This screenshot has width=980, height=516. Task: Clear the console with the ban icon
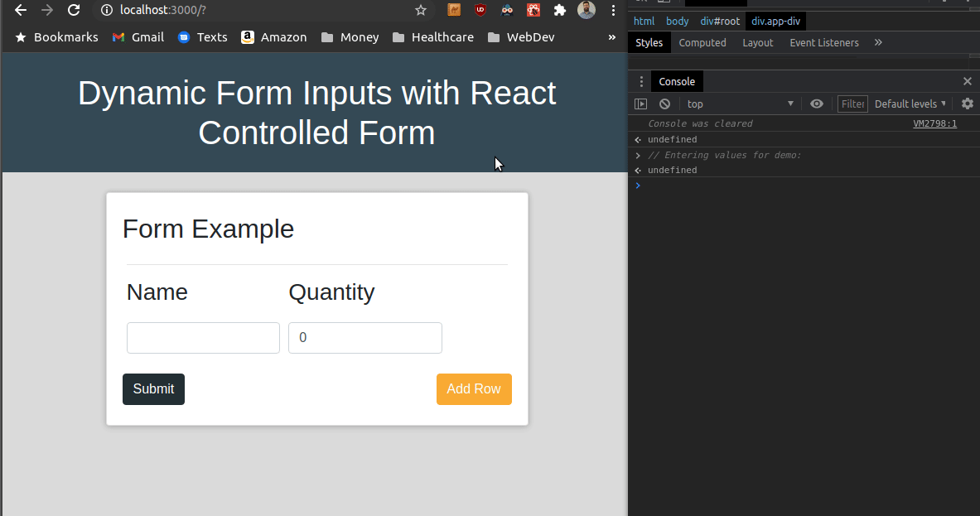tap(664, 104)
